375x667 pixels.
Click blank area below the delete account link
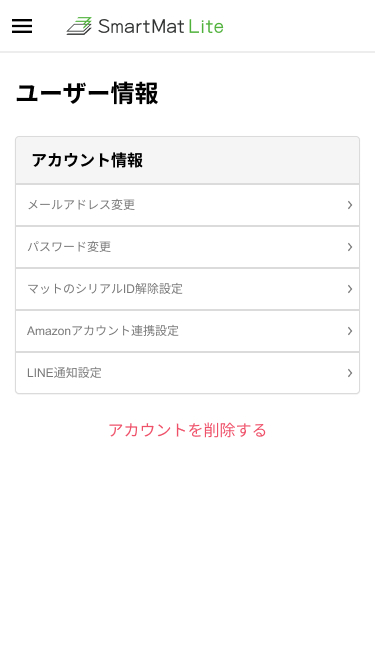(x=188, y=553)
